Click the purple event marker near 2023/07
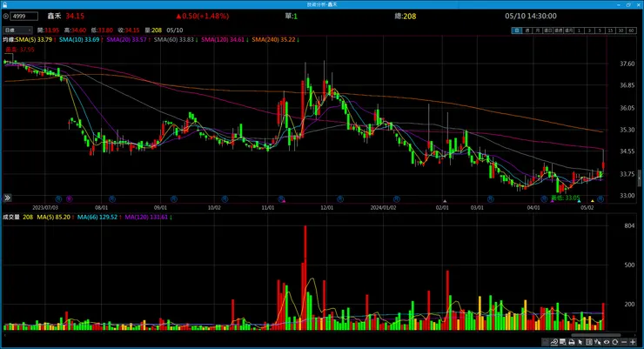644x349 pixels. 69,198
